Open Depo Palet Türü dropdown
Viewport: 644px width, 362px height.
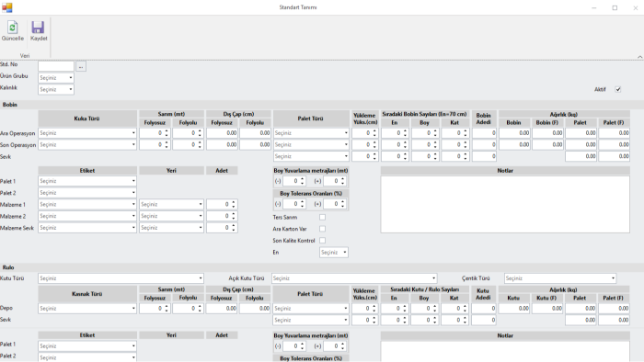311,309
